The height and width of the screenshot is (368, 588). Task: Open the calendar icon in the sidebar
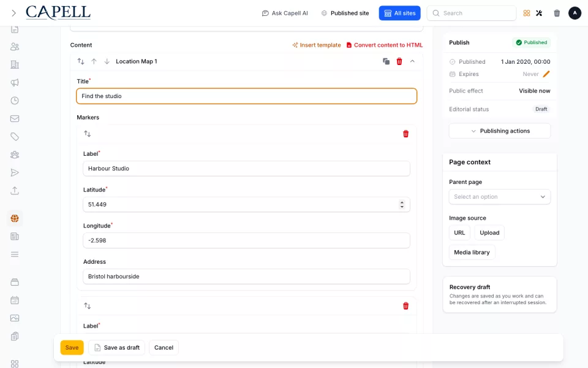point(15,301)
